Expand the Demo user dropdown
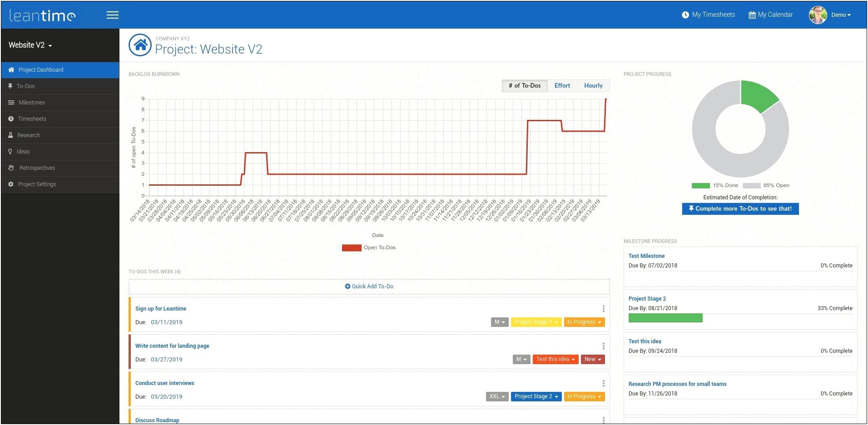Viewport: 868px width, 425px height. [841, 15]
